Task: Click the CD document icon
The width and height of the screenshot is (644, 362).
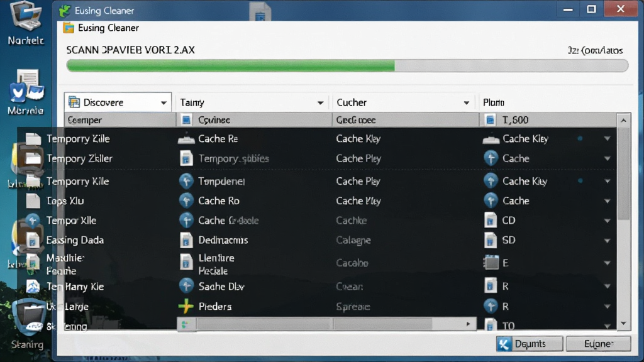Action: point(491,221)
